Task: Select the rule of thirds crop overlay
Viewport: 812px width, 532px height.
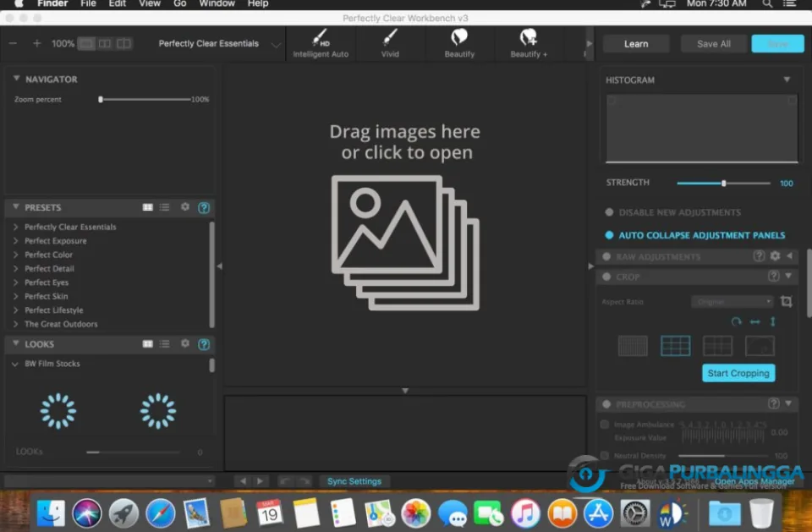Action: (675, 346)
